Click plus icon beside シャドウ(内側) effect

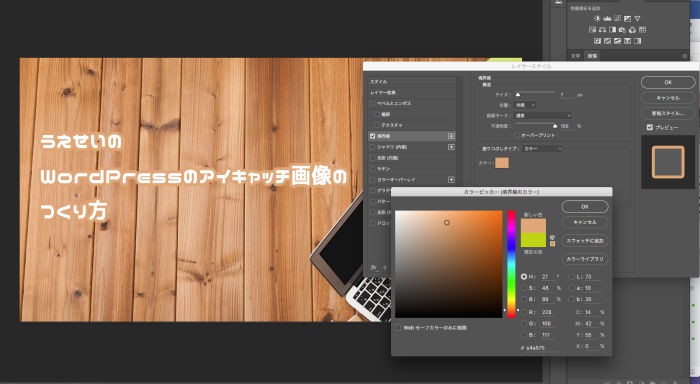tap(451, 147)
